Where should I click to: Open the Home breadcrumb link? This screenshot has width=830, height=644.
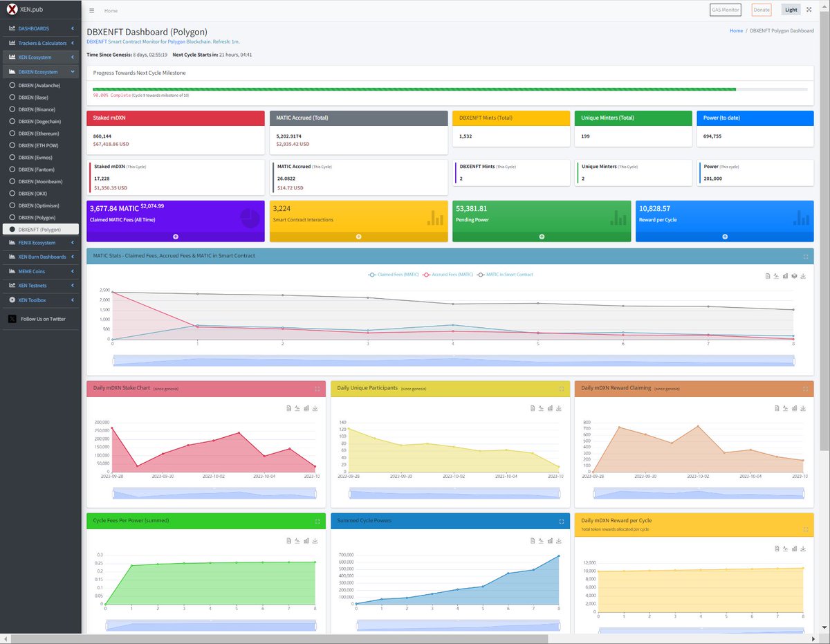736,30
